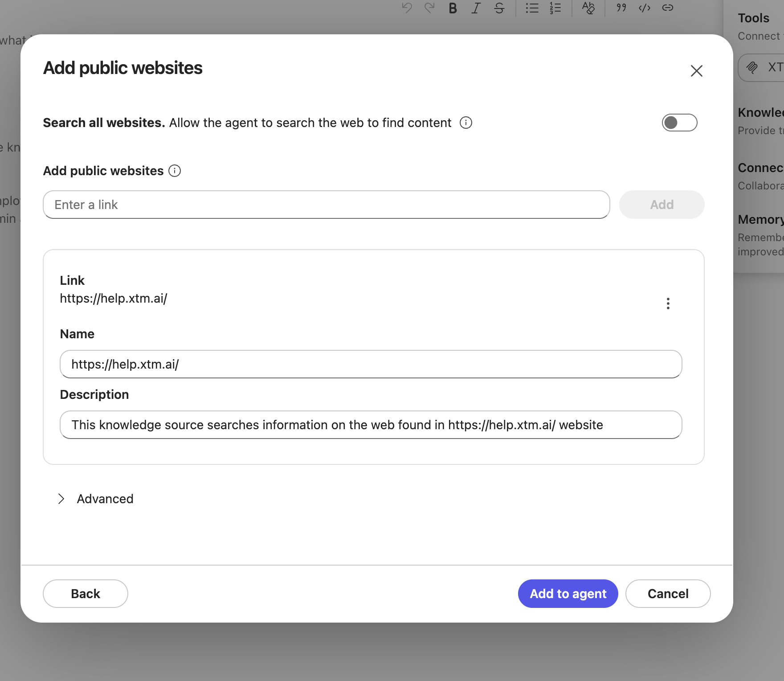Insert a code block
Screen dimensions: 784x681
tap(644, 8)
